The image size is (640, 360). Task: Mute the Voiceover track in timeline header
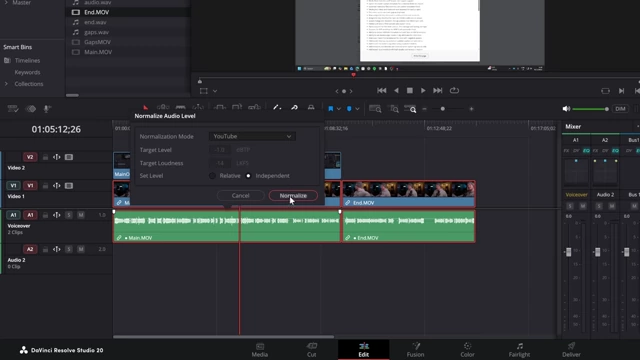81,215
